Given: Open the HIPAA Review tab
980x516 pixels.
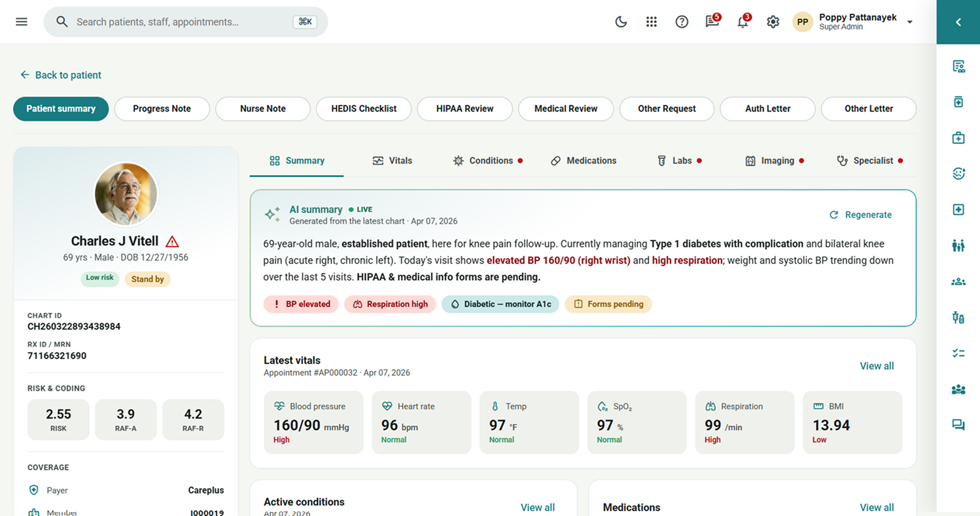Looking at the screenshot, I should coord(465,109).
